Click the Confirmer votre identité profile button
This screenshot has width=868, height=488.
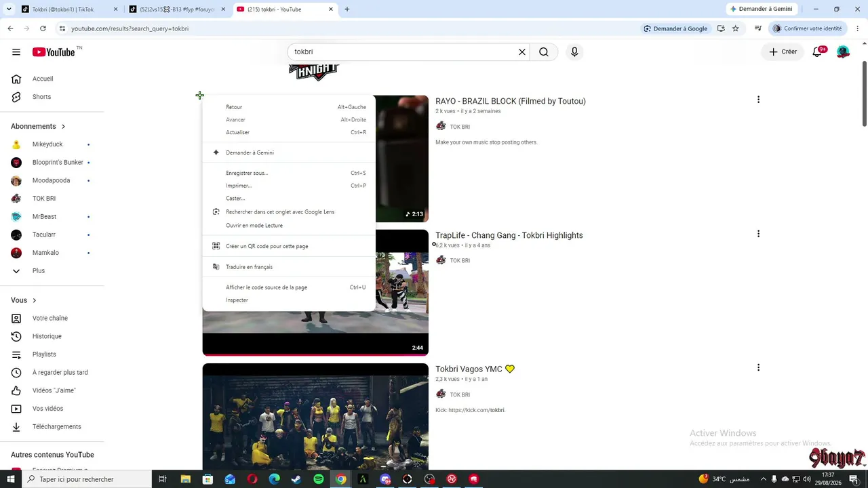(808, 28)
